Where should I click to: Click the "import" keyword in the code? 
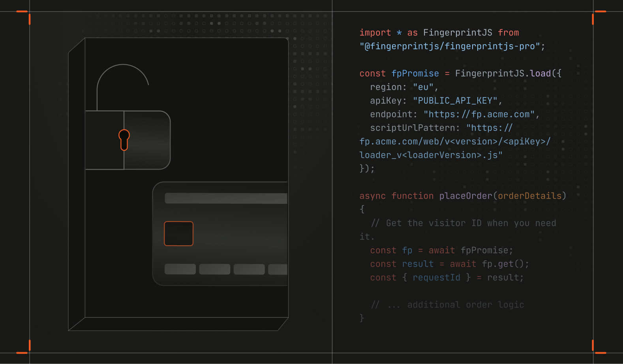(375, 33)
